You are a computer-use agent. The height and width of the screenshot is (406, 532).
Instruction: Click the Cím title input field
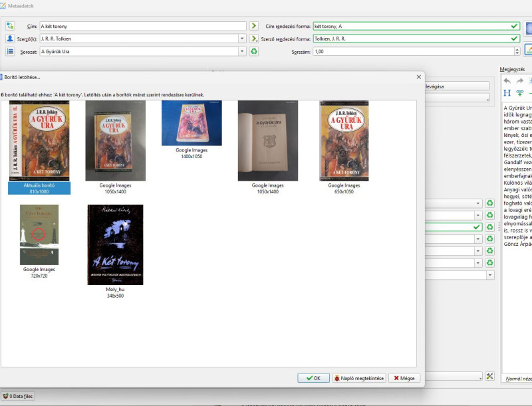click(143, 26)
